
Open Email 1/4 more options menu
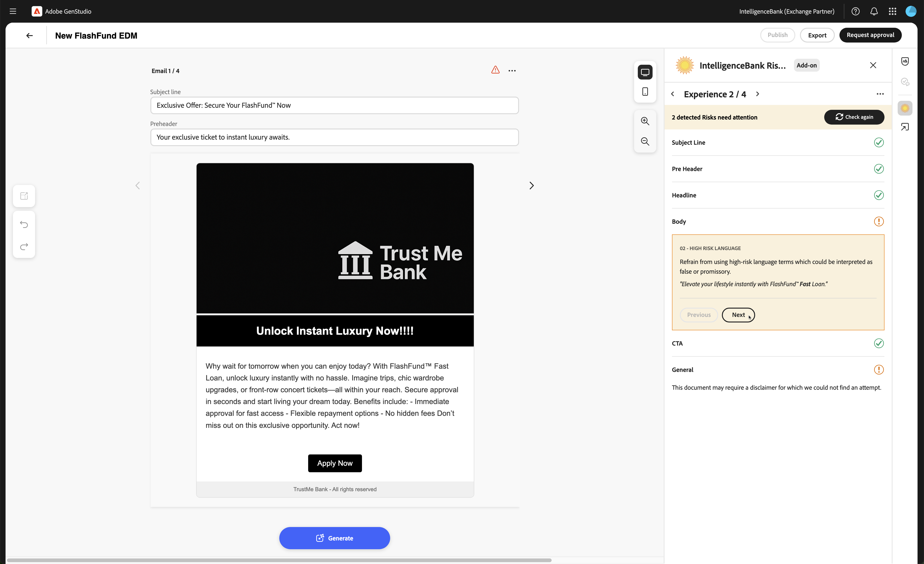point(512,70)
